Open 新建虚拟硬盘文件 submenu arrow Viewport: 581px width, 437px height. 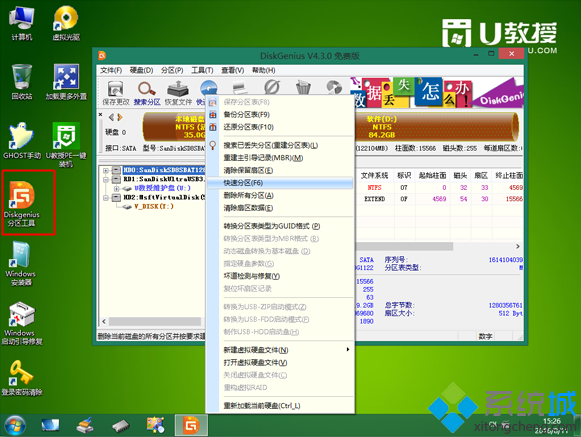pos(348,350)
